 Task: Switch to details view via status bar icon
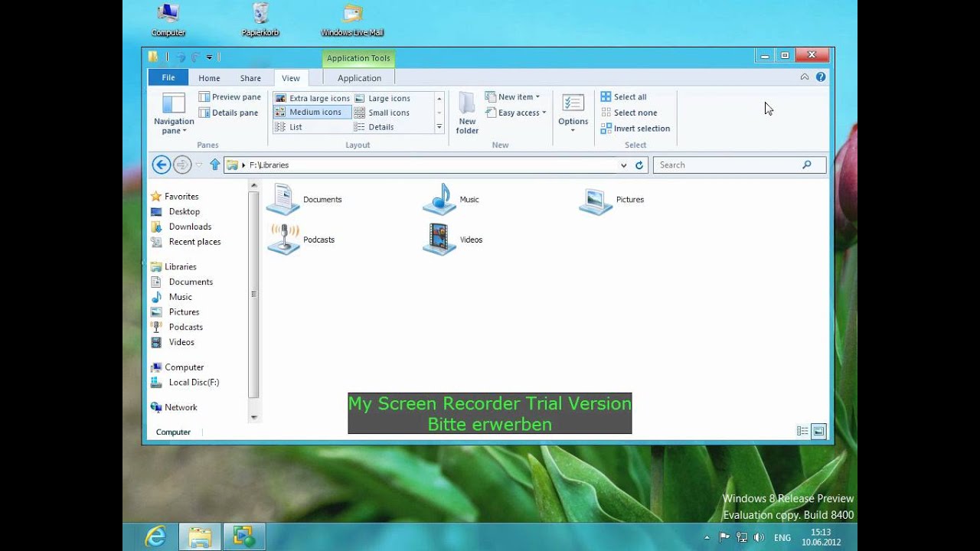click(802, 432)
